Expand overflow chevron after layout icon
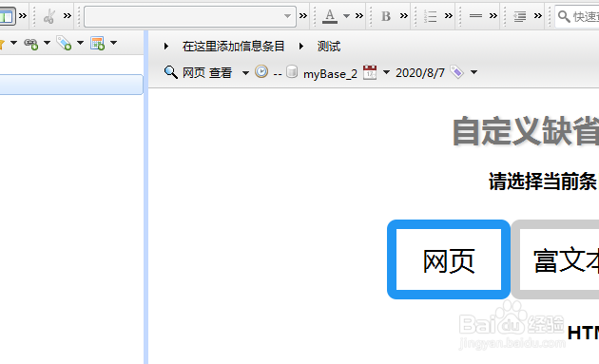Screen dimensions: 599x364 click(x=23, y=16)
